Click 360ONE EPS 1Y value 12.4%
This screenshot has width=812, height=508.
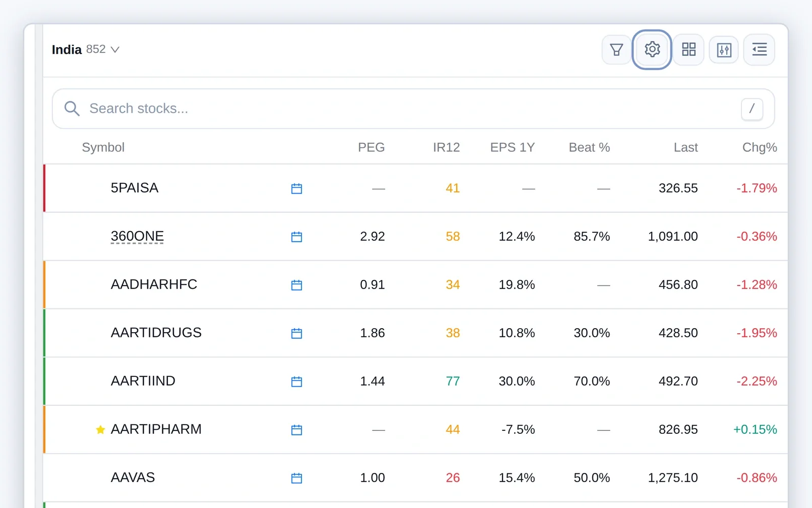point(517,237)
